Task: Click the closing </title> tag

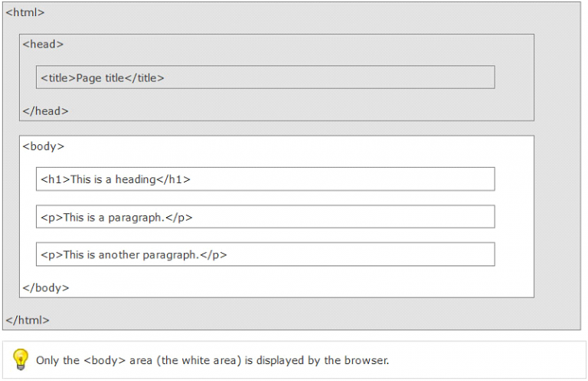Action: [x=145, y=78]
